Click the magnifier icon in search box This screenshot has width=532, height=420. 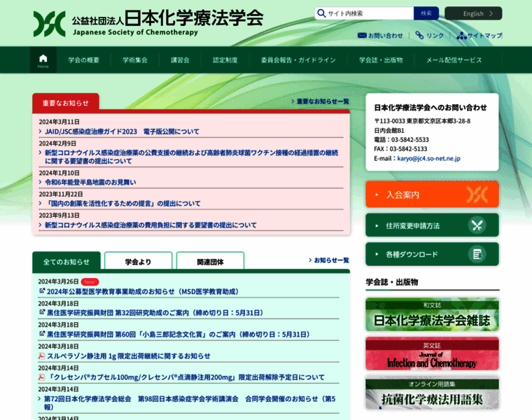click(x=321, y=13)
